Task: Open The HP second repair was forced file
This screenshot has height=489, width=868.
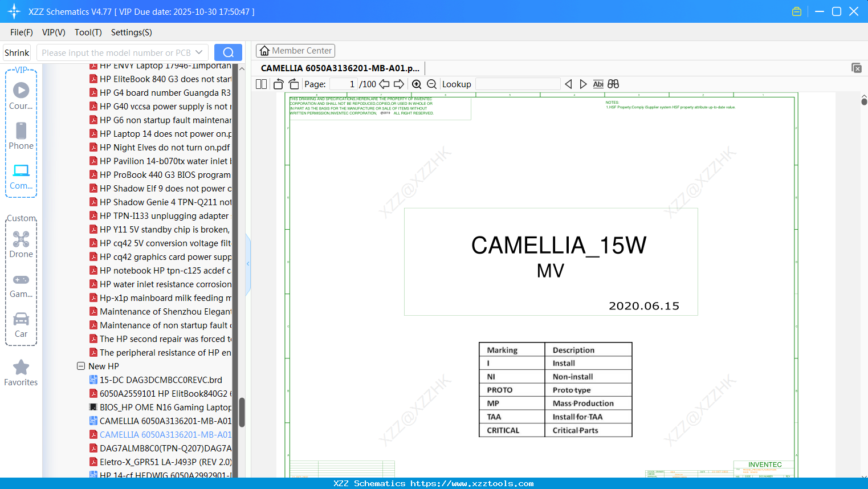Action: 161,339
